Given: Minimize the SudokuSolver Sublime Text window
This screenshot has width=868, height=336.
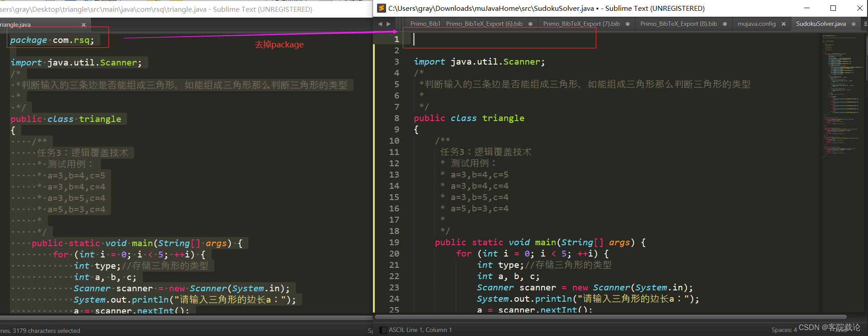Looking at the screenshot, I should 807,8.
